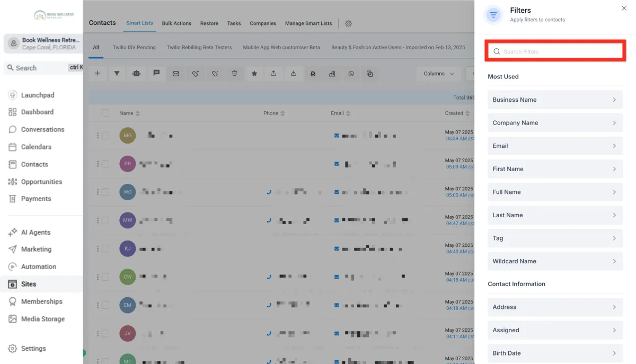Click the company building icon in the toolbar
636x364 pixels.
tap(332, 74)
